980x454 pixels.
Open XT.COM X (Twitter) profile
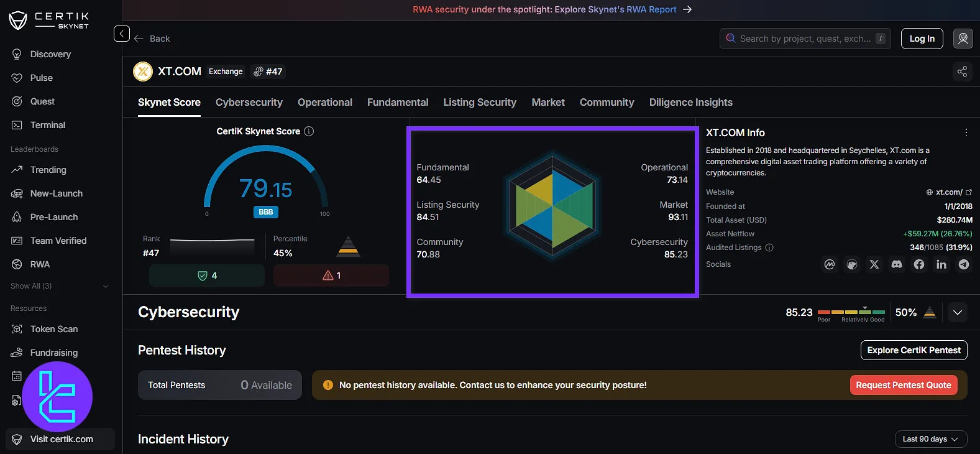pos(874,264)
